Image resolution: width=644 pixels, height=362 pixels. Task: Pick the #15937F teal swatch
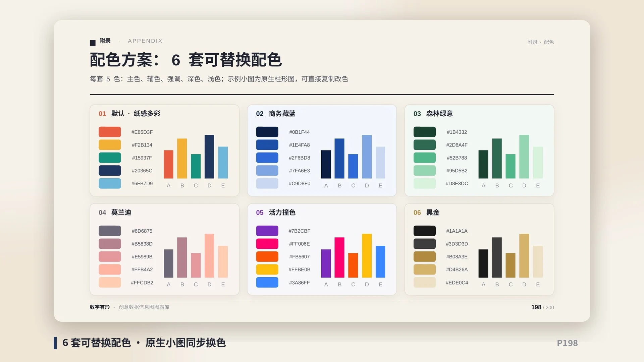(110, 158)
